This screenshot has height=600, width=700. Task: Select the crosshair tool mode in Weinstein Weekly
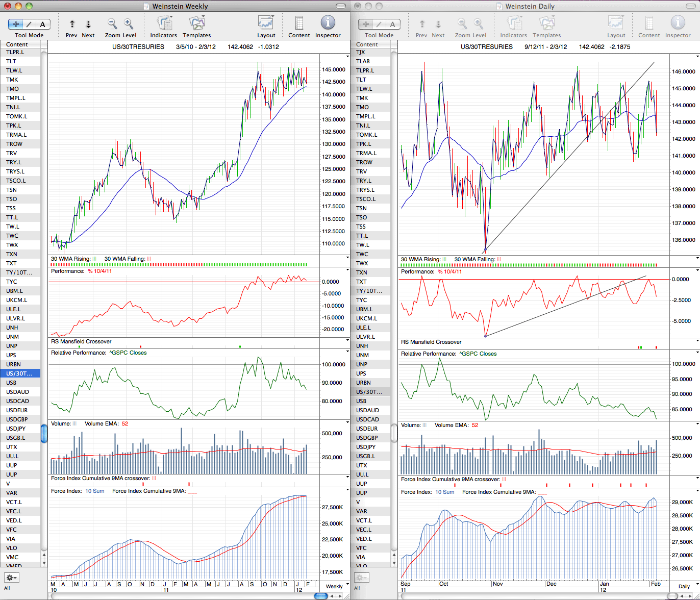pos(16,24)
